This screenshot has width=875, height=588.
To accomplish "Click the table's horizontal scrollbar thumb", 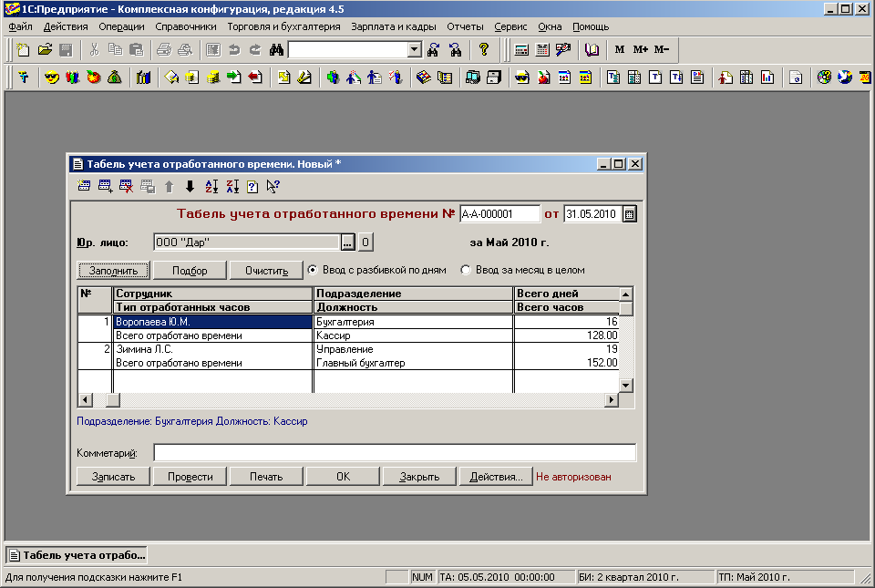I will pos(113,400).
